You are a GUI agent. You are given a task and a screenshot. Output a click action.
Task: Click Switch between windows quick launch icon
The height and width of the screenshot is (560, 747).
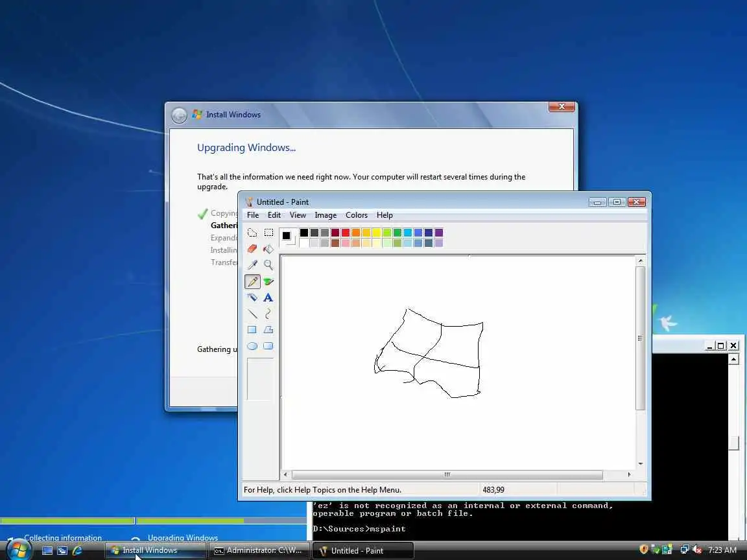62,550
